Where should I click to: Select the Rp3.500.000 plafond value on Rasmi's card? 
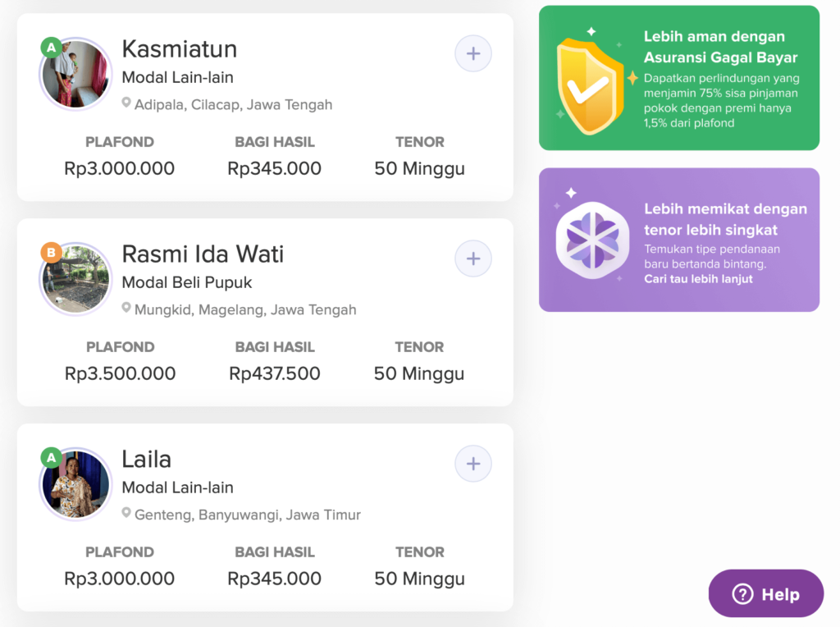(120, 373)
